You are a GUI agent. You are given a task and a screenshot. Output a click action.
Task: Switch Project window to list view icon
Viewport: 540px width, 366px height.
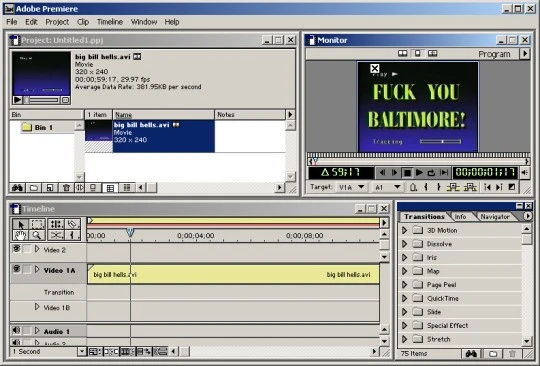111,188
